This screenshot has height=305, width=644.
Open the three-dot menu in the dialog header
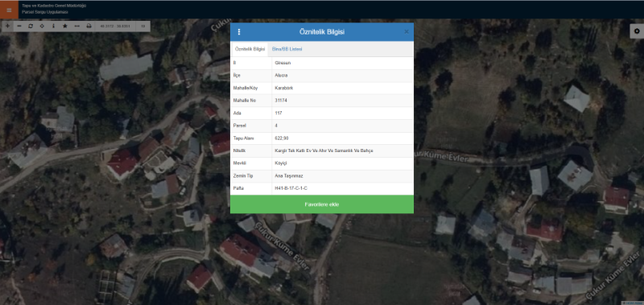[239, 32]
